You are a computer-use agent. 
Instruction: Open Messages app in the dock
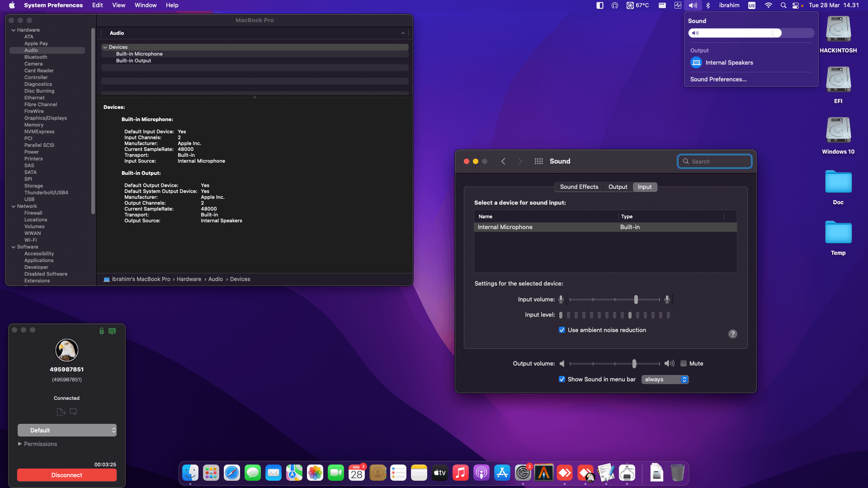point(253,473)
